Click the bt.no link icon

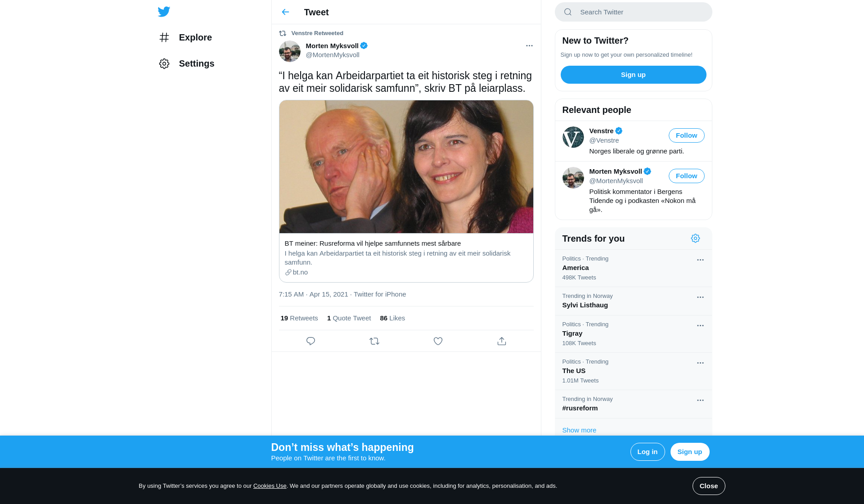tap(288, 272)
